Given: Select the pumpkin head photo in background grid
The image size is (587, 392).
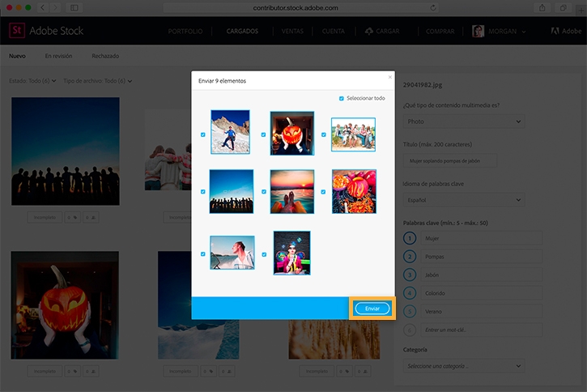Looking at the screenshot, I should point(65,305).
